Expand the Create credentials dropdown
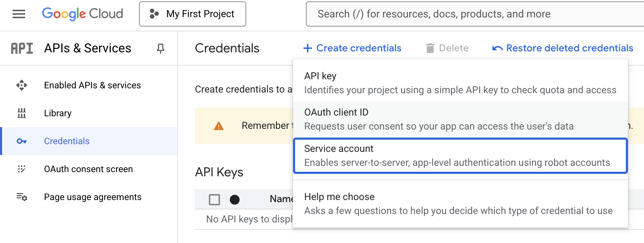Viewport: 644px width, 243px height. (352, 48)
